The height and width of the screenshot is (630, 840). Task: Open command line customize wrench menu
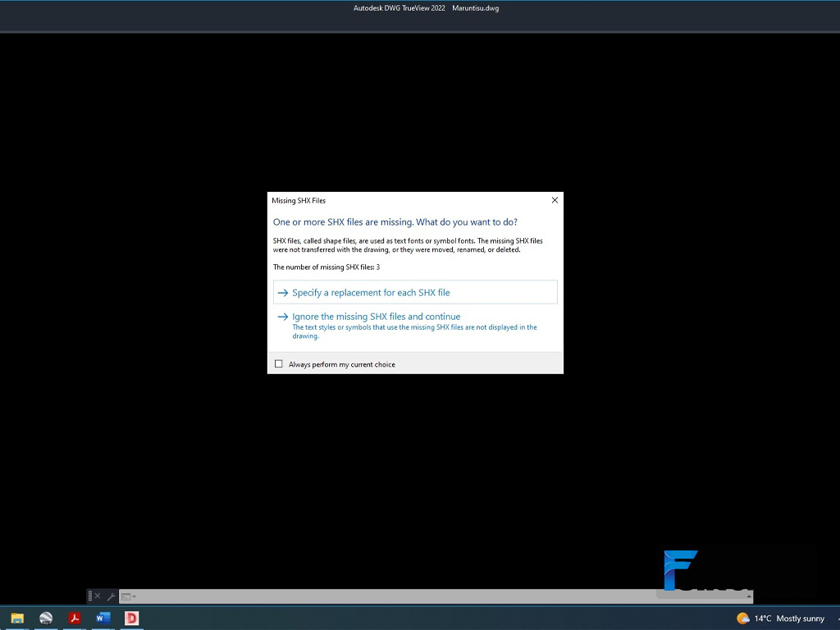click(111, 596)
